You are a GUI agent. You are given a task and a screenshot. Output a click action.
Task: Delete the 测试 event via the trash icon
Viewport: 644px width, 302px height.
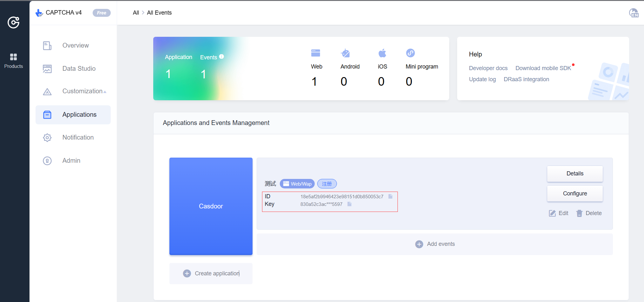point(579,213)
